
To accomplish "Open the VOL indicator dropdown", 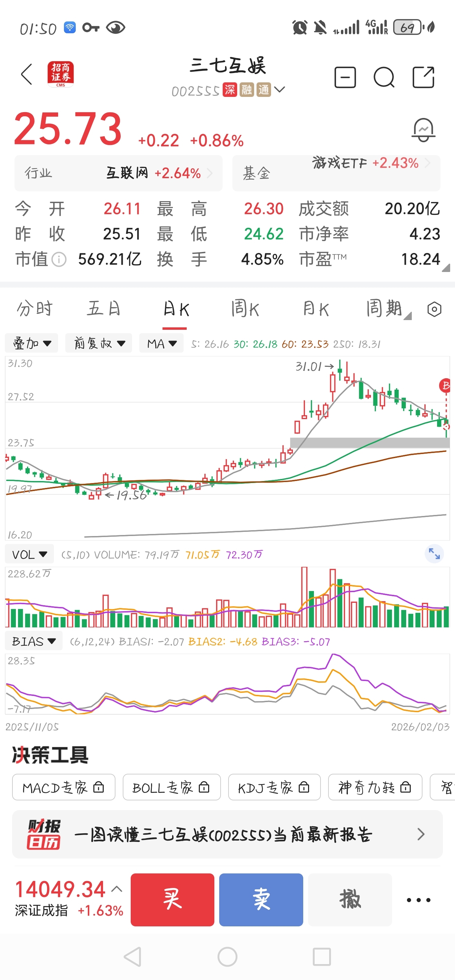I will coord(29,554).
